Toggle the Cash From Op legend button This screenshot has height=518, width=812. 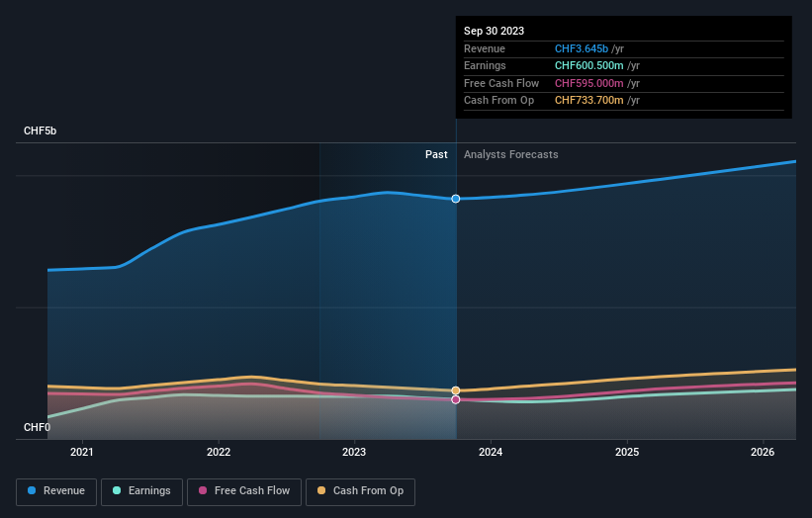[360, 491]
